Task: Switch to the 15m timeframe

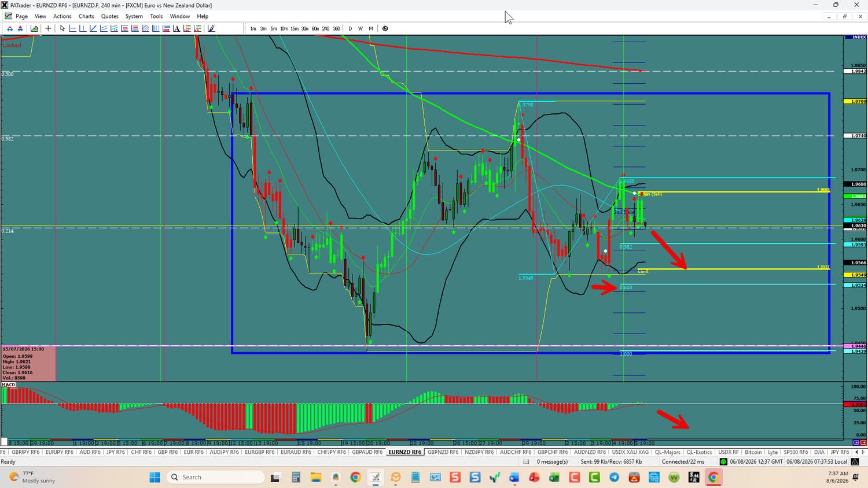Action: click(x=295, y=28)
